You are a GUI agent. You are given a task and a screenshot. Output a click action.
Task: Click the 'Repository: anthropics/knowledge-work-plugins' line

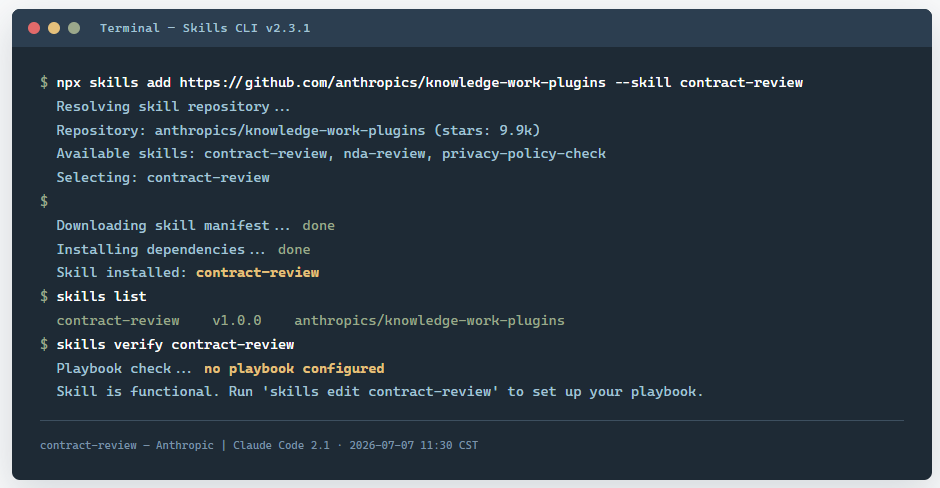click(x=298, y=130)
